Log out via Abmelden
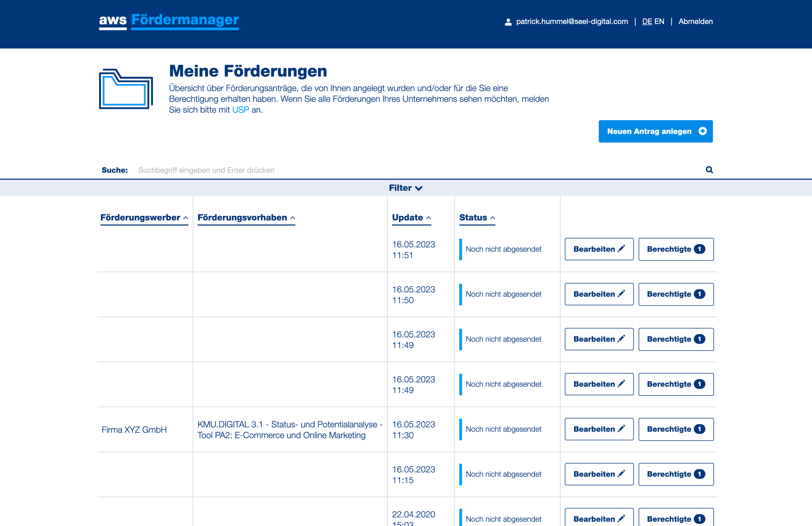 pos(695,22)
